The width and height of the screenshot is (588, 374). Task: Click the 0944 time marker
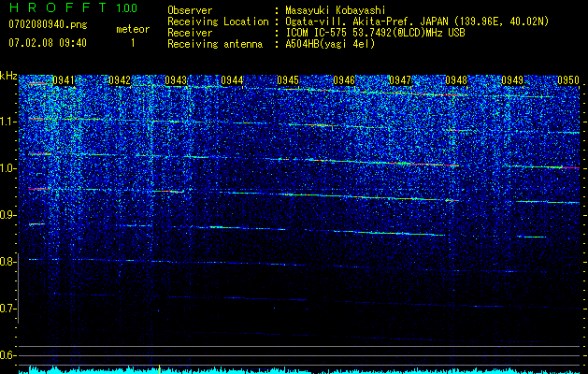click(x=232, y=80)
